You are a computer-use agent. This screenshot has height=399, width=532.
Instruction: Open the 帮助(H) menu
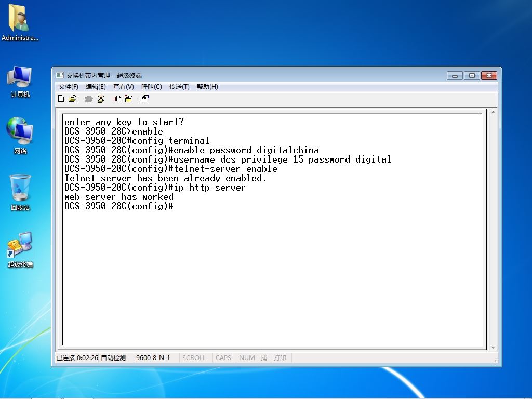point(207,87)
